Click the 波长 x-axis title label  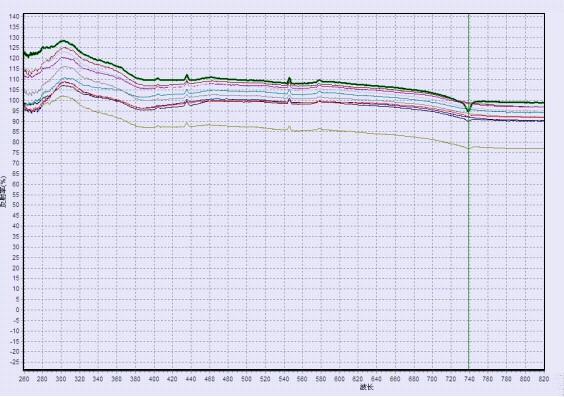click(x=367, y=387)
